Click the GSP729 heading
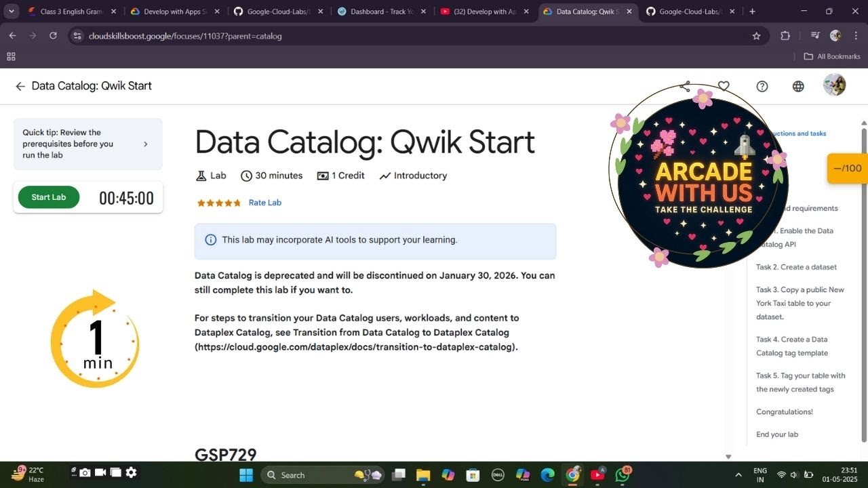868x488 pixels. point(225,454)
